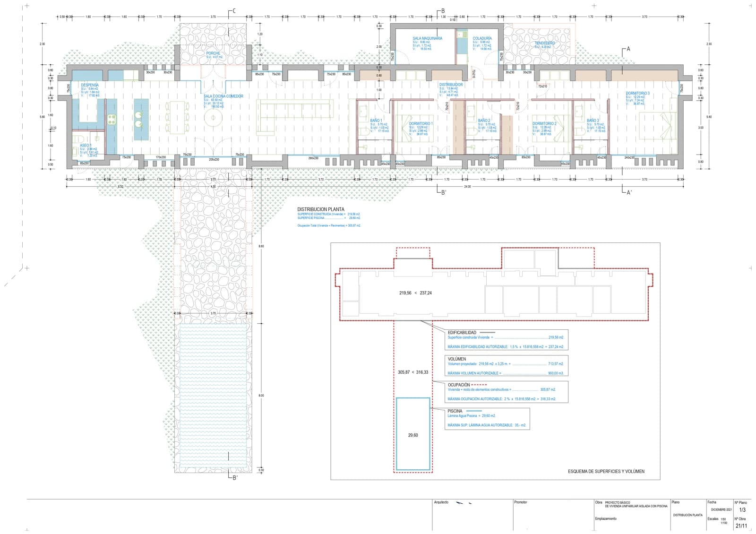Select the EDIFICABILIDAD legend heading
Screen dimensions: 756x534
pyautogui.click(x=462, y=333)
